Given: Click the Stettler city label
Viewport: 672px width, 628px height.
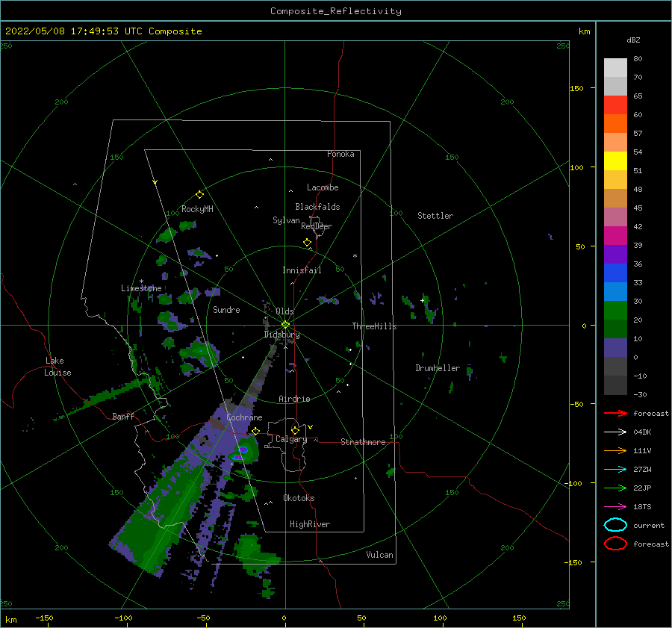Looking at the screenshot, I should pos(435,216).
